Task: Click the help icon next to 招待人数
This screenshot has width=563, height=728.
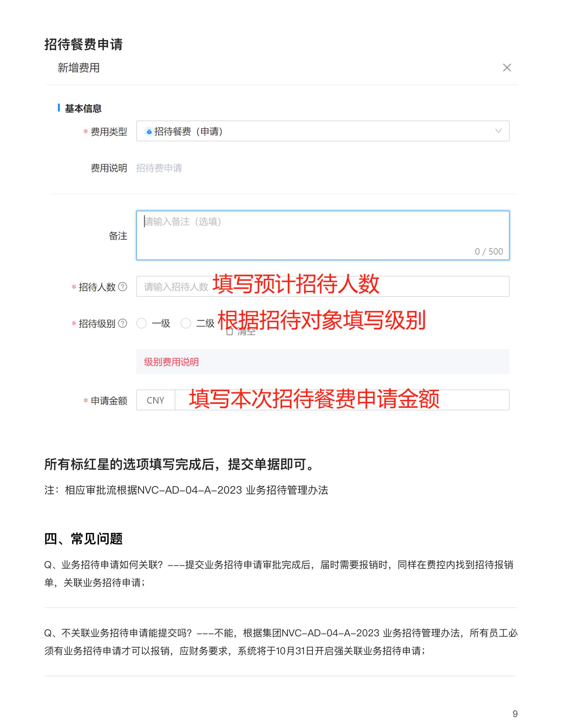Action: click(122, 287)
